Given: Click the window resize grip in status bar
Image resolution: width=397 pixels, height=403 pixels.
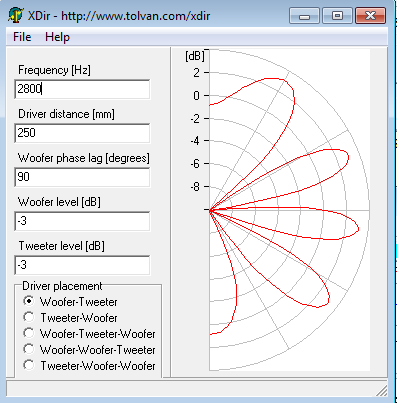Looking at the screenshot, I should [383, 391].
